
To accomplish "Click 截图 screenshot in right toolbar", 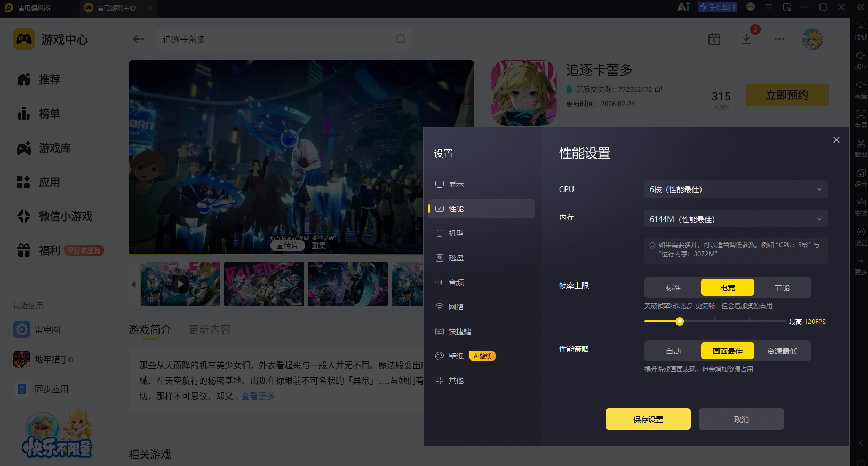I will pyautogui.click(x=861, y=149).
